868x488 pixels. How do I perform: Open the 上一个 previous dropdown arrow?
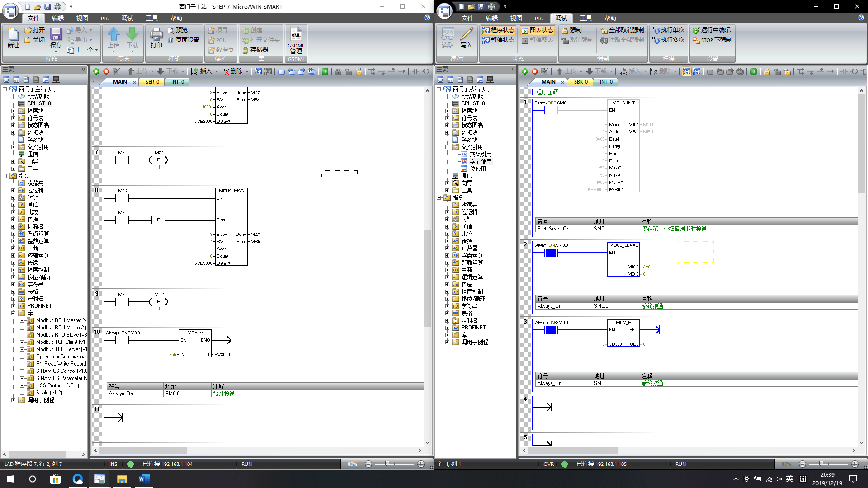point(96,50)
